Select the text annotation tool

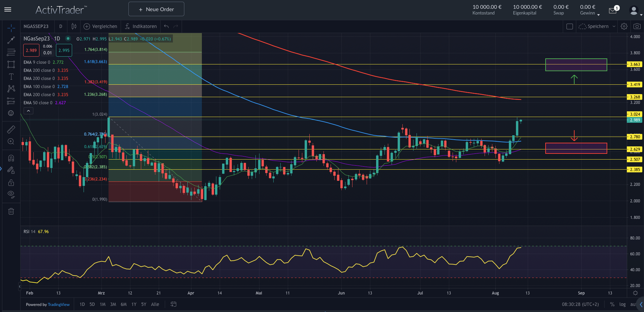(x=11, y=77)
